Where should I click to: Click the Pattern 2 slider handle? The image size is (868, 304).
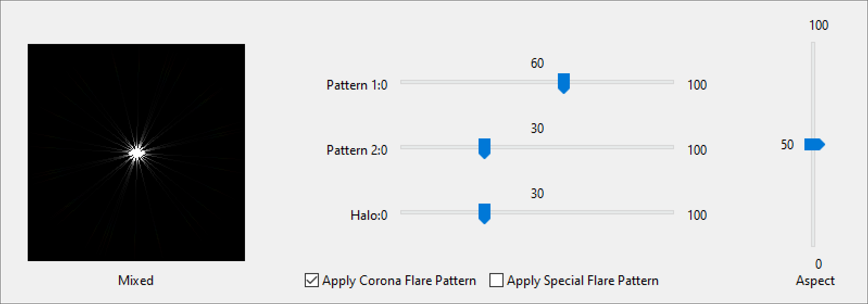(485, 148)
